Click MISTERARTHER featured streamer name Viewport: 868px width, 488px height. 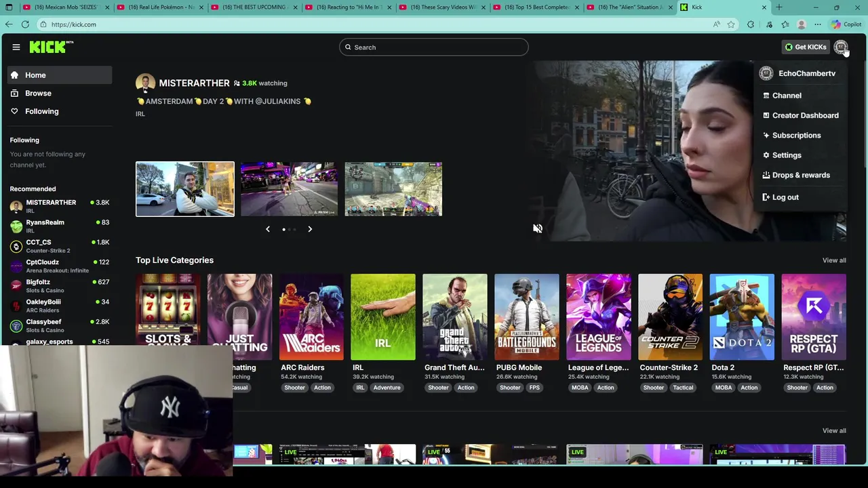pyautogui.click(x=194, y=83)
